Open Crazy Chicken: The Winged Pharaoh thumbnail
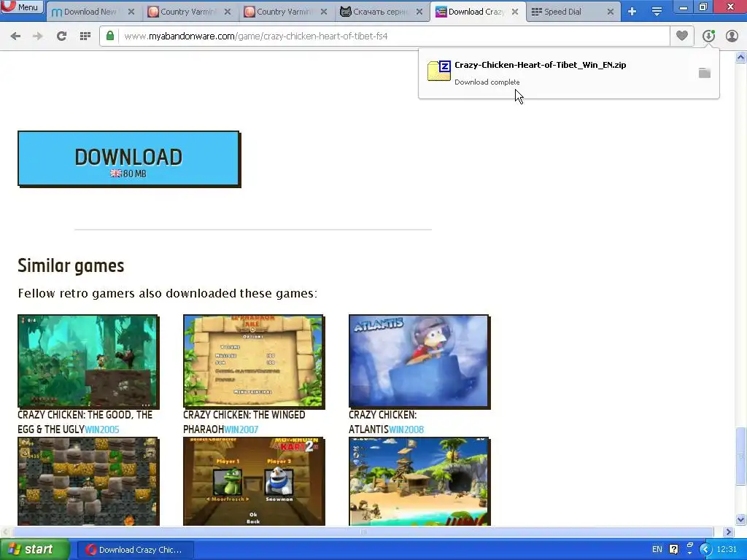This screenshot has height=560, width=747. pos(253,361)
